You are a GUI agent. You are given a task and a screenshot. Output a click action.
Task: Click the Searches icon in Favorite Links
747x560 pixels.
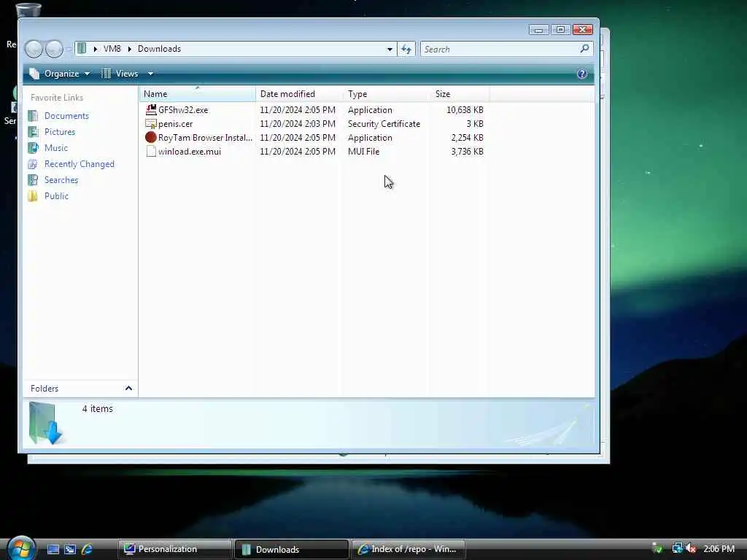pyautogui.click(x=33, y=180)
